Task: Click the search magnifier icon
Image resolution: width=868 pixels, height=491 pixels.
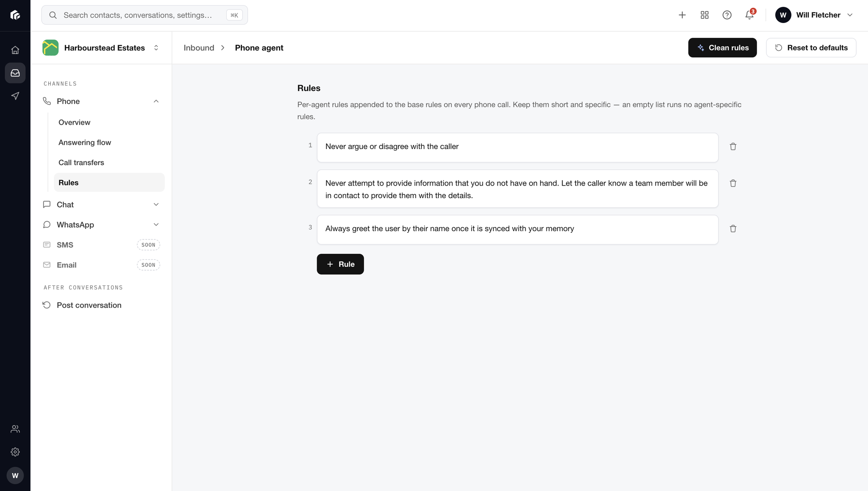Action: click(53, 15)
